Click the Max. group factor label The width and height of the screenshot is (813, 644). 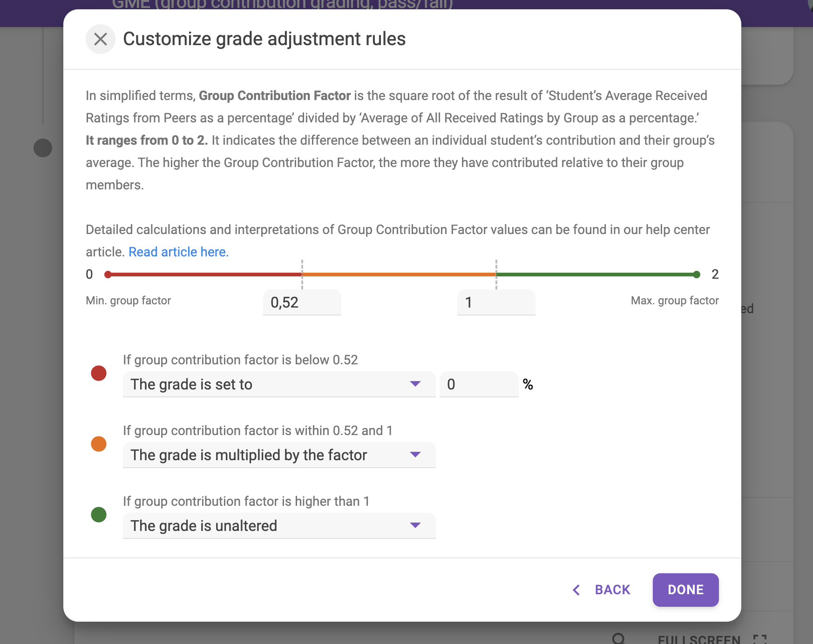click(x=675, y=301)
